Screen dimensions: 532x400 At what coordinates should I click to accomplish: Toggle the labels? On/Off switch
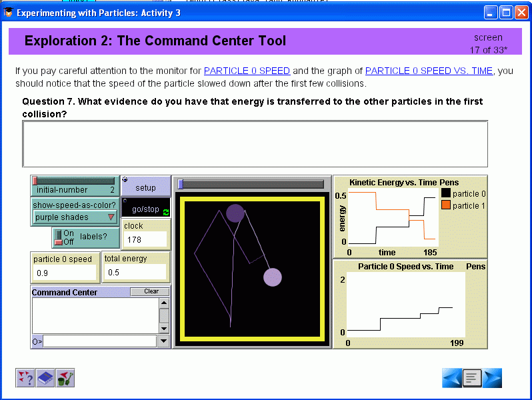[60, 237]
